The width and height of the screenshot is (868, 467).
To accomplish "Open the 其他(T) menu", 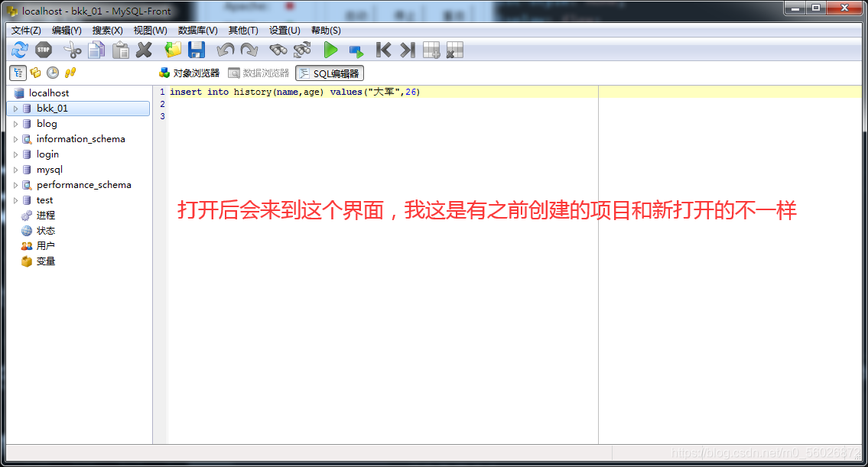I will coord(243,31).
